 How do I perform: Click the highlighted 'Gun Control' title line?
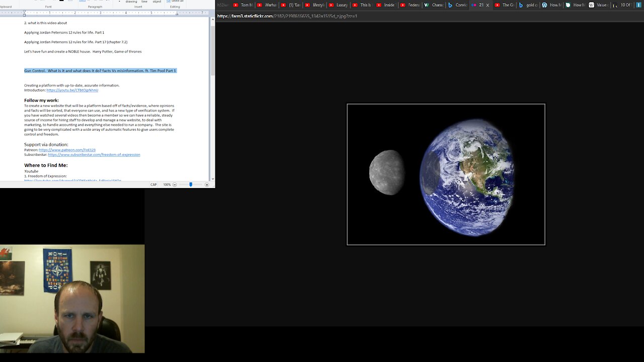100,71
